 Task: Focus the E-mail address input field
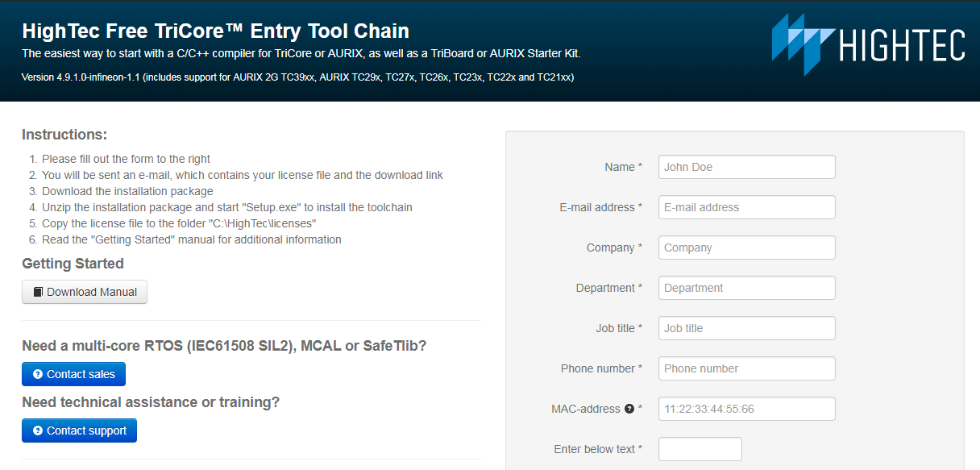tap(747, 207)
